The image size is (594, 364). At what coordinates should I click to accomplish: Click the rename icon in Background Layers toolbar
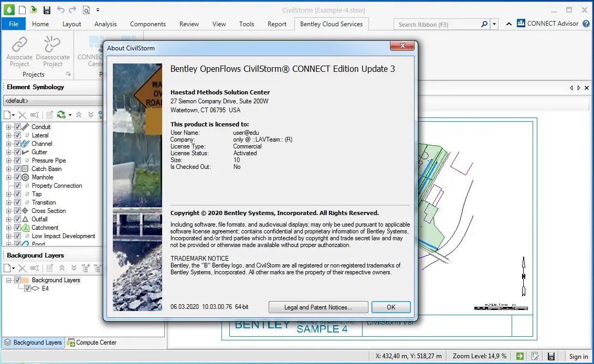(x=35, y=268)
